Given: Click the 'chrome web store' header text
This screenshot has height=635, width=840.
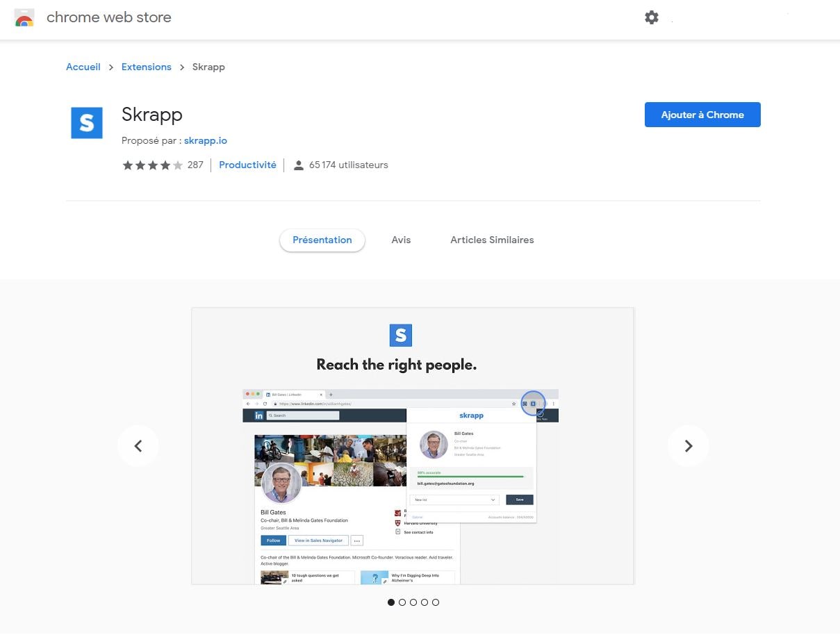Looking at the screenshot, I should coord(109,17).
